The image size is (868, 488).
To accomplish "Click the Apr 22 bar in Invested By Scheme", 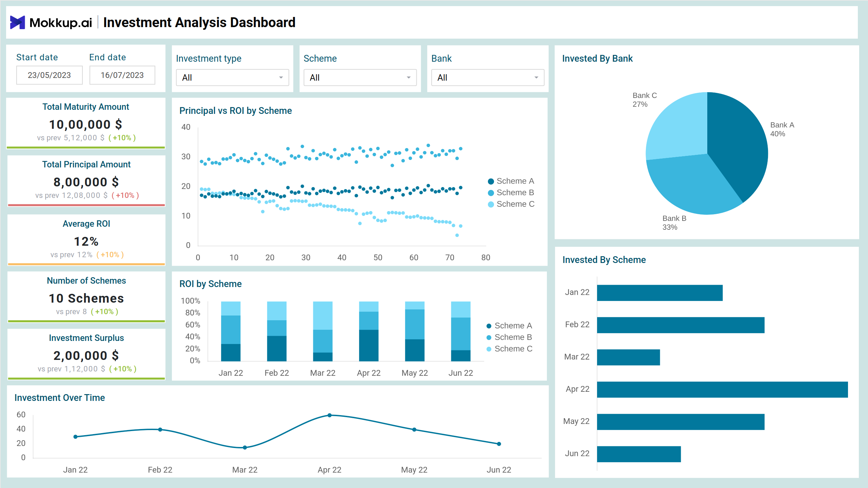I will (723, 390).
